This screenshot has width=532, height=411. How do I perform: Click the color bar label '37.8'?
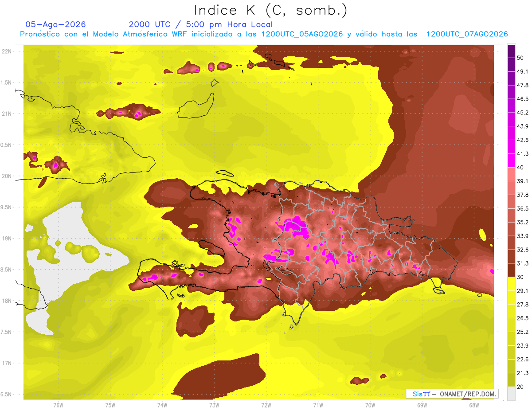click(x=523, y=195)
